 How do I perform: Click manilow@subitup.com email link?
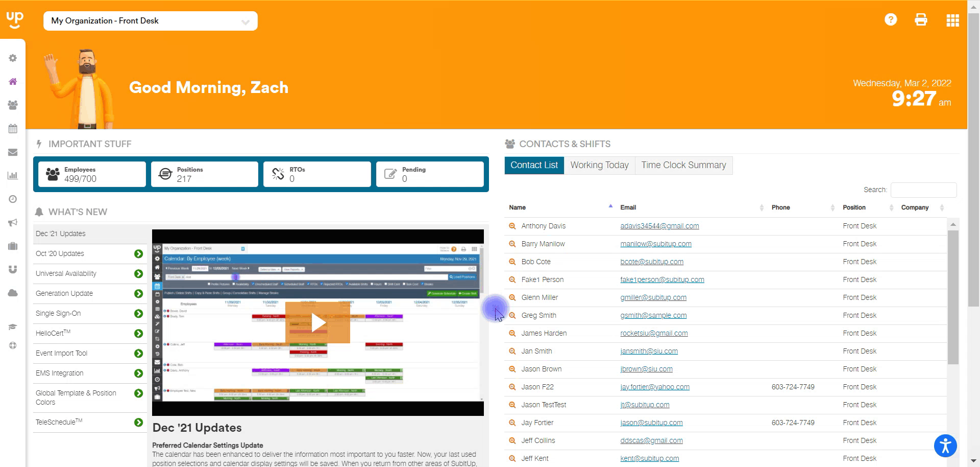coord(655,244)
